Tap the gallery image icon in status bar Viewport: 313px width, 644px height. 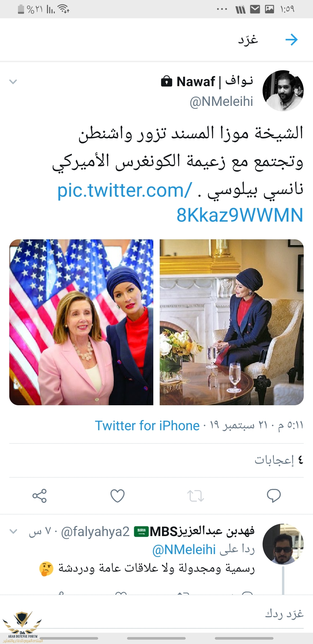(x=270, y=10)
